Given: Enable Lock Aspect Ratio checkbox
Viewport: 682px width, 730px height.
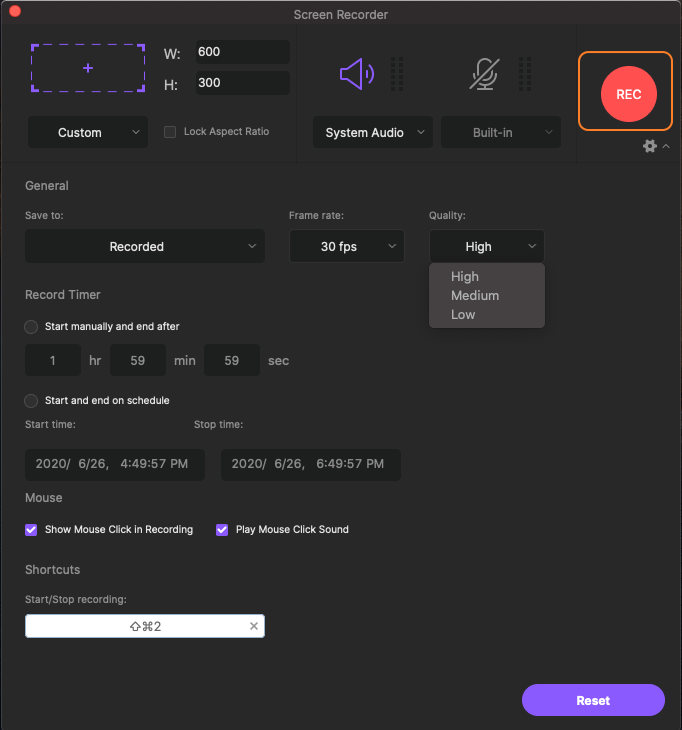Looking at the screenshot, I should point(170,132).
